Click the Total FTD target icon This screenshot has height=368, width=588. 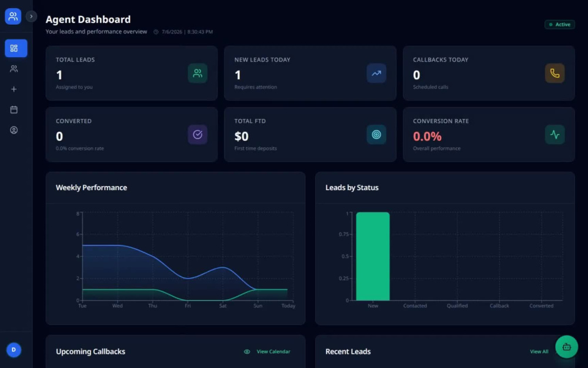point(376,134)
